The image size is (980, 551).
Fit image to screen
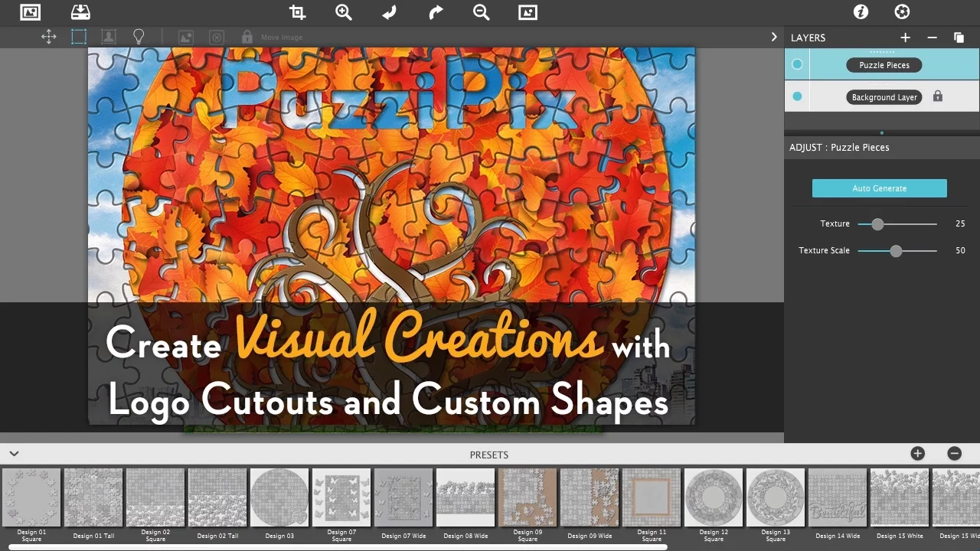coord(528,11)
